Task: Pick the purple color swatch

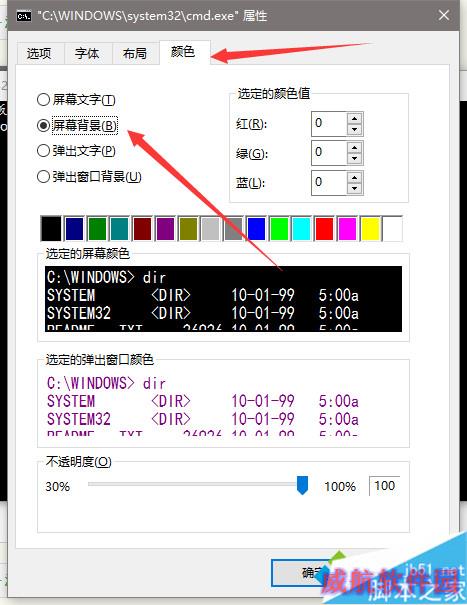Action: (x=165, y=229)
